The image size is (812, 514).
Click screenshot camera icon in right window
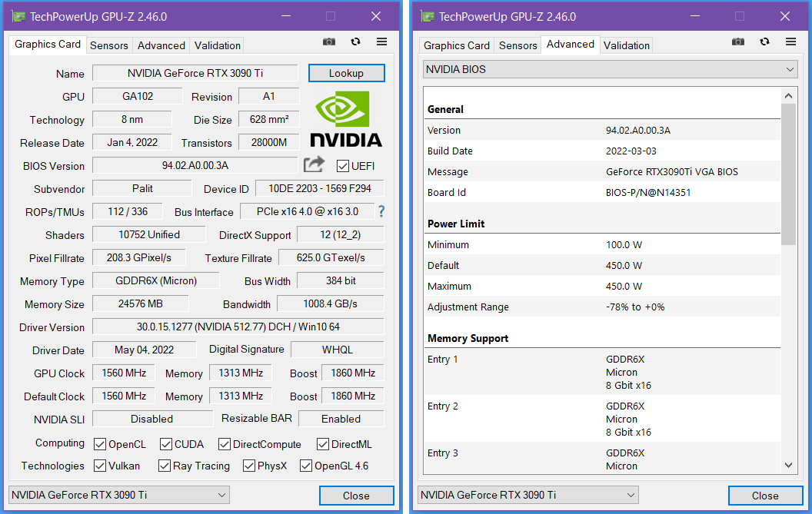click(x=738, y=42)
